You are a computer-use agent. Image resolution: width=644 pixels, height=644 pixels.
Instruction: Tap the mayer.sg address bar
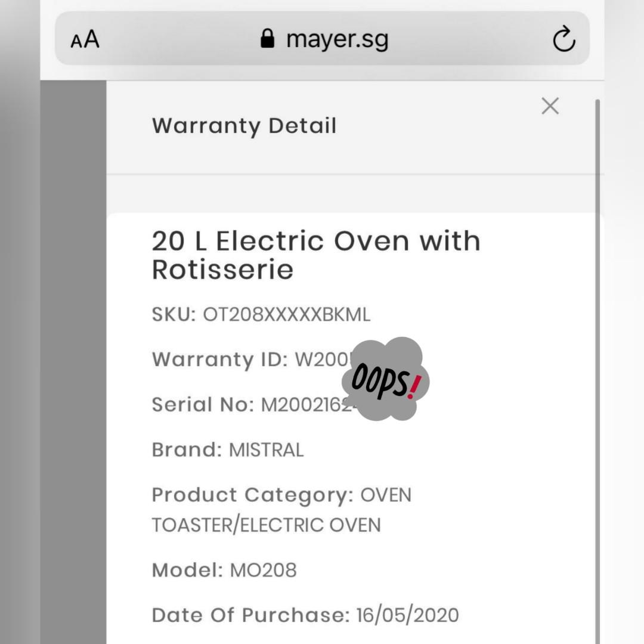(337, 39)
